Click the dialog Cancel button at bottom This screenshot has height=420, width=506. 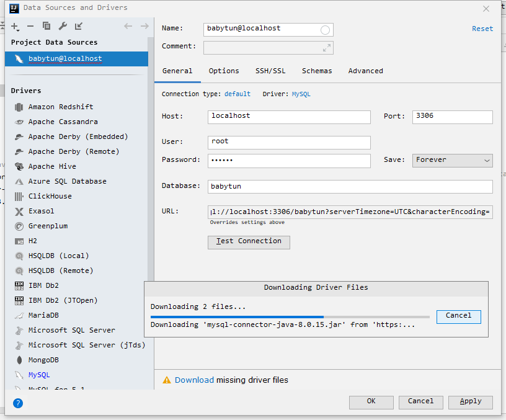pos(421,402)
